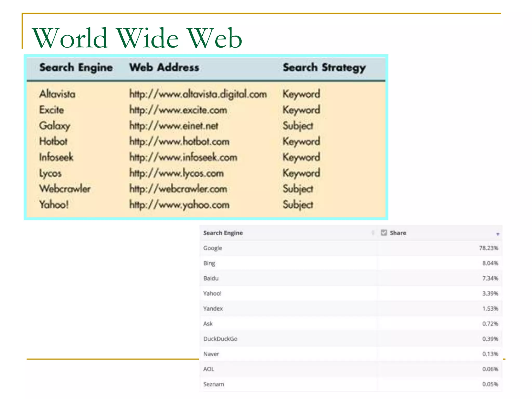Select the Seznam row name
Viewport: 532px width, 399px height.
[214, 384]
